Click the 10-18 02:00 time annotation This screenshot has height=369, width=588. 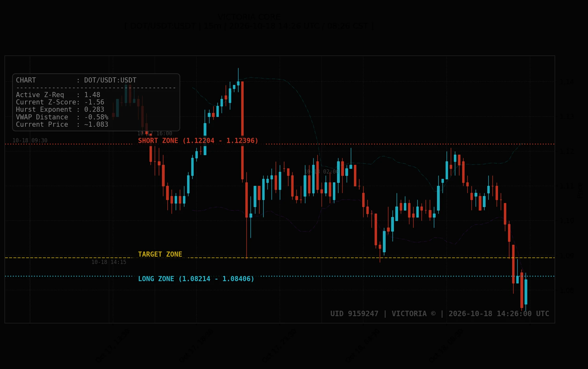(322, 172)
